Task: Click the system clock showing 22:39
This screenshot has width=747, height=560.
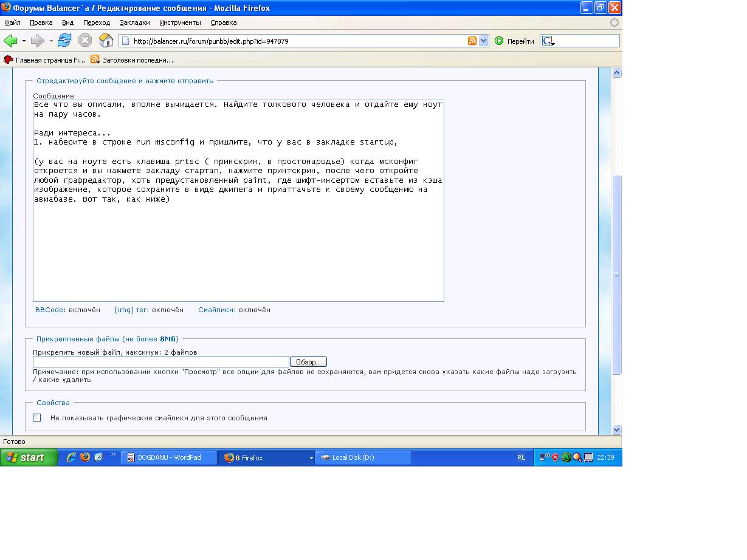Action: click(x=605, y=457)
